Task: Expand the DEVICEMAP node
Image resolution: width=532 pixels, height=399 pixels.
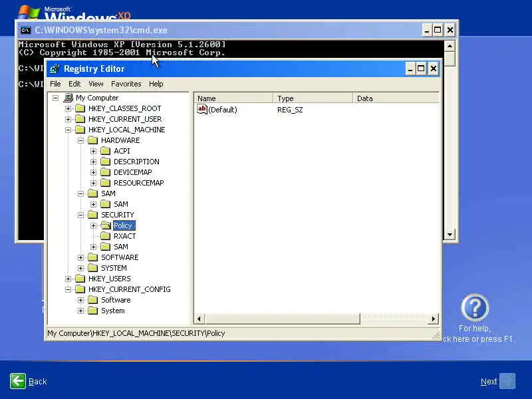Action: click(x=93, y=172)
